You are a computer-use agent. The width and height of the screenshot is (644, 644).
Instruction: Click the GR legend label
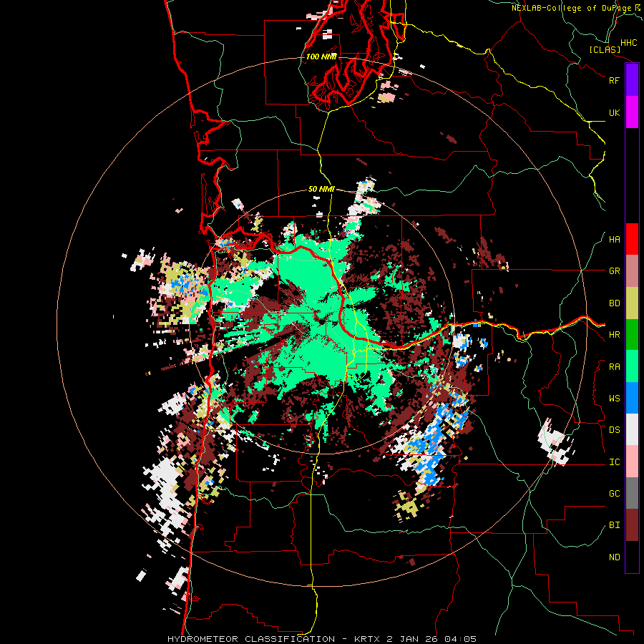614,271
